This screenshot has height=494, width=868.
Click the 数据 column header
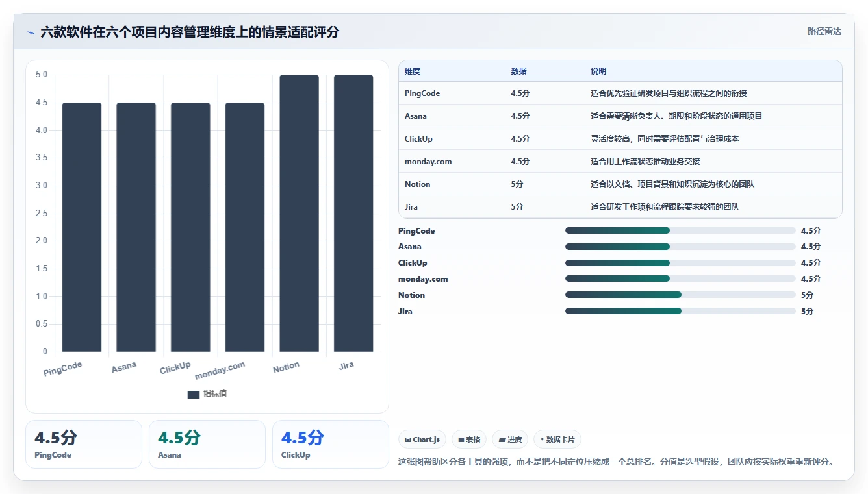[519, 71]
